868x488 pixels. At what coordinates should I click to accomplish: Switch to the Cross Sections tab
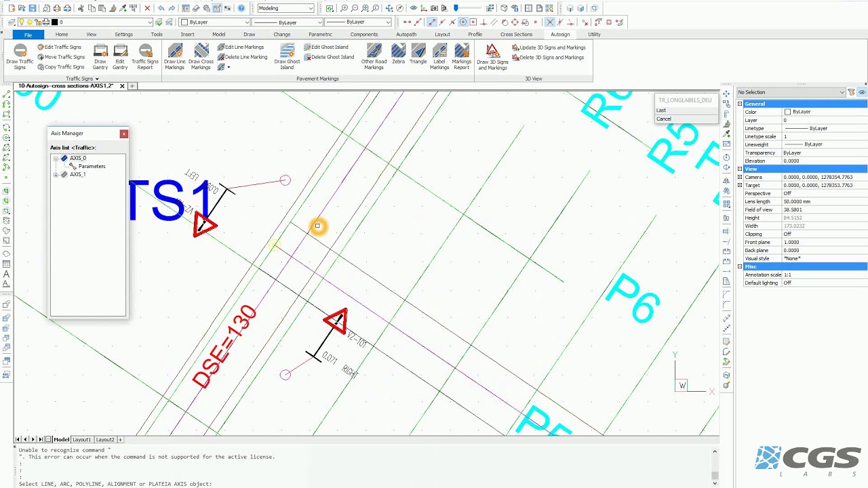click(x=516, y=34)
